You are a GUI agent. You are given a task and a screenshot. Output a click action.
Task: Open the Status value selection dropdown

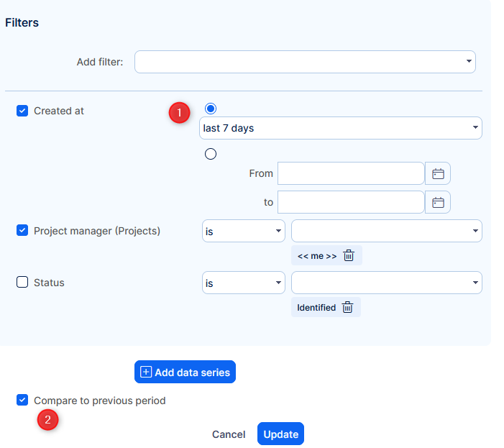386,283
